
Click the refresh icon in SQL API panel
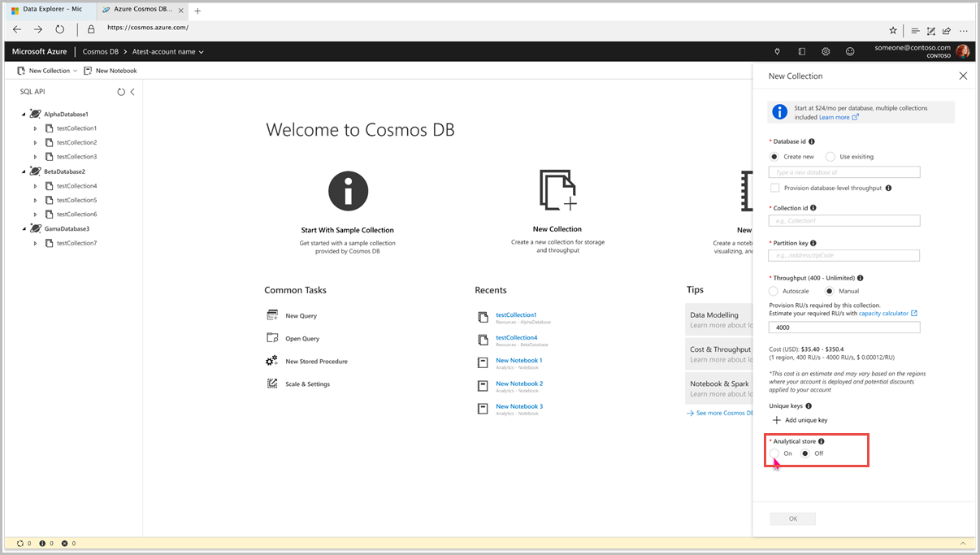pos(121,92)
